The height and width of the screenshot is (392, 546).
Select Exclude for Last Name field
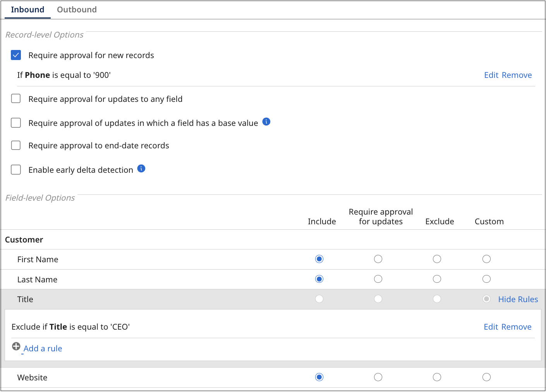click(437, 279)
